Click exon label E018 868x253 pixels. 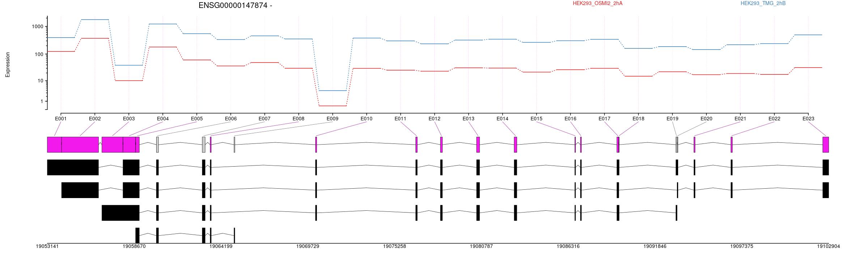[638, 119]
